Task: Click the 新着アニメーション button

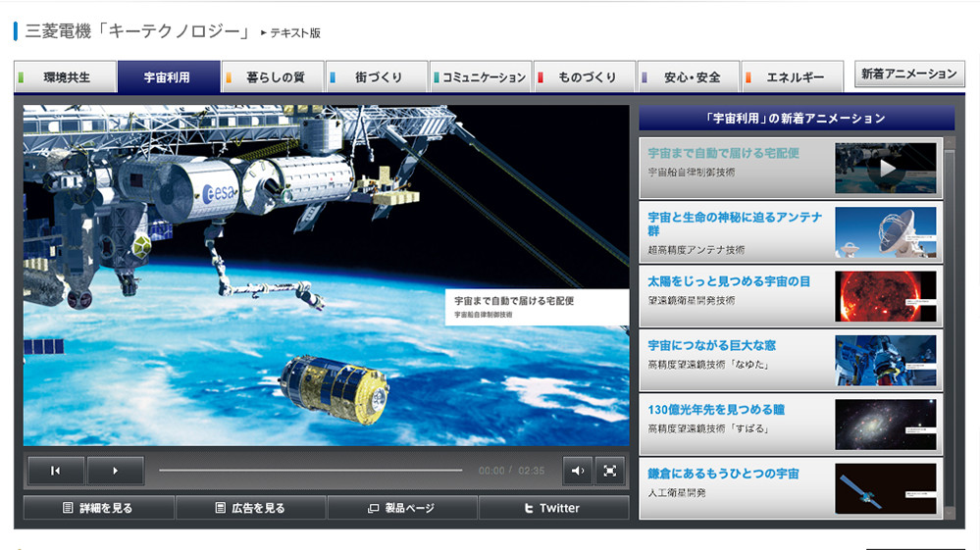Action: [909, 74]
